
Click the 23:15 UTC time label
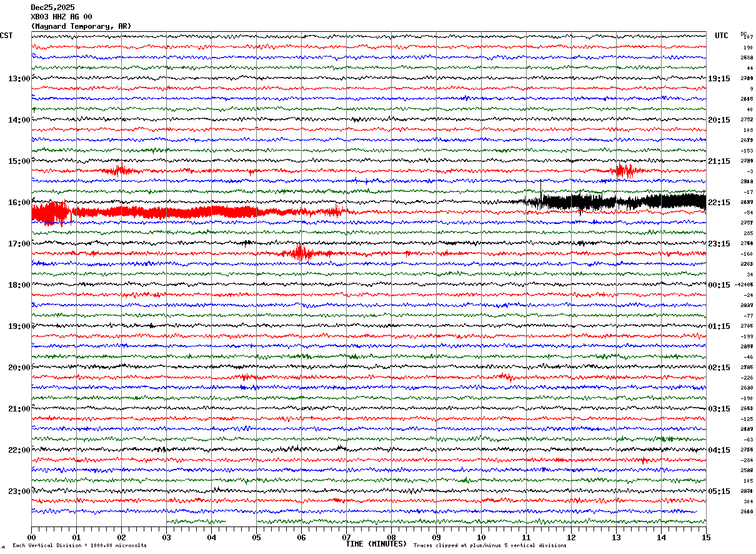click(x=719, y=244)
